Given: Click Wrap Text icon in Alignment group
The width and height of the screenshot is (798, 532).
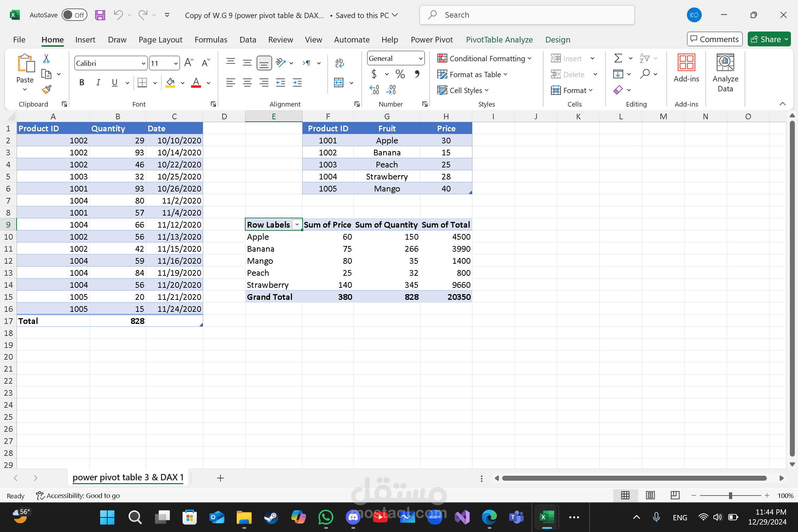Looking at the screenshot, I should pyautogui.click(x=339, y=63).
